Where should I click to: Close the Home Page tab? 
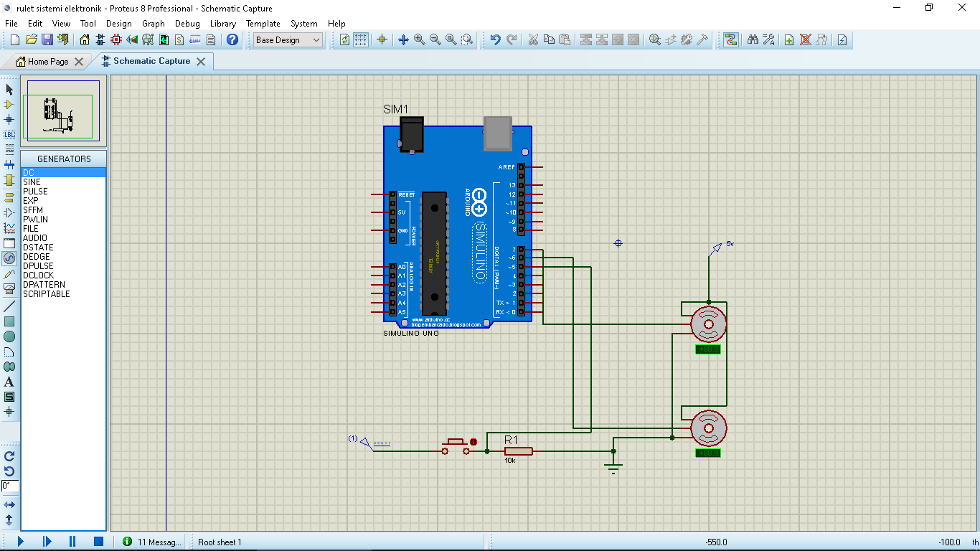point(79,62)
